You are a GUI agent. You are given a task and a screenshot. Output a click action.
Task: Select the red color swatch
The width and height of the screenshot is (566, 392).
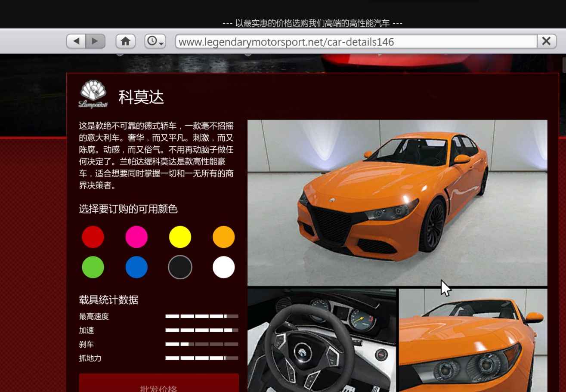(x=93, y=237)
